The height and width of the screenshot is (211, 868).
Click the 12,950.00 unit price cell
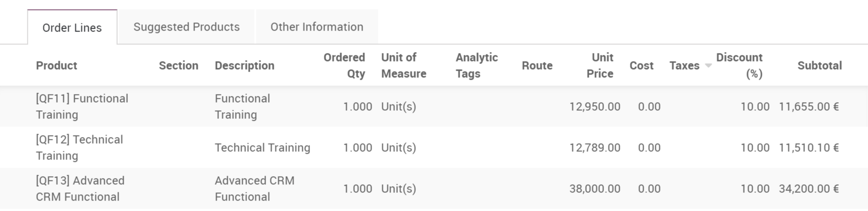(594, 106)
